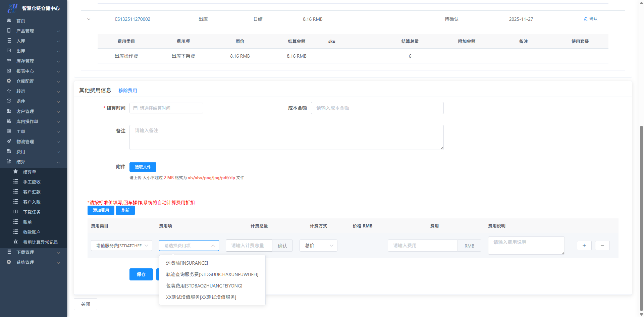Screen dimensions: 644x317
Task: Click the edit icon labeled 确认 in order row
Action: point(590,19)
